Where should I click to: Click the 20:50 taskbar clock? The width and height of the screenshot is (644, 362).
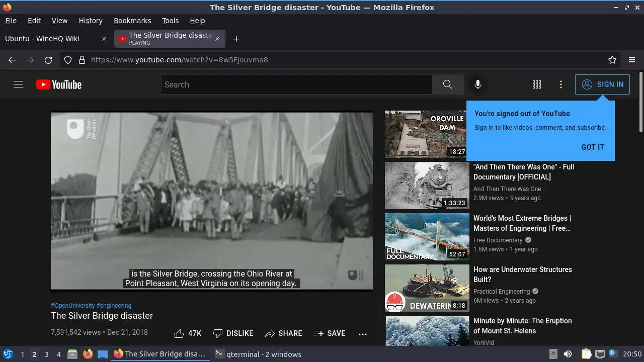pos(632,354)
